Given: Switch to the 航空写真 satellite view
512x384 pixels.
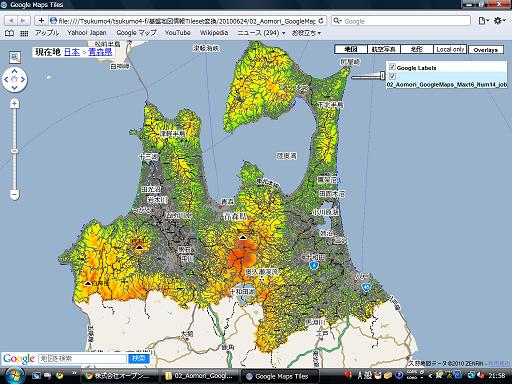Looking at the screenshot, I should (384, 49).
